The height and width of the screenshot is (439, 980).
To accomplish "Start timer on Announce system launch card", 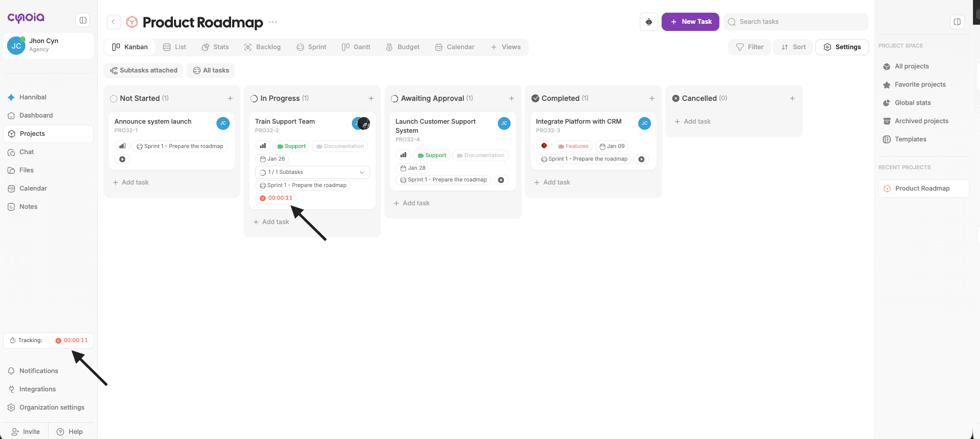I will coord(122,159).
